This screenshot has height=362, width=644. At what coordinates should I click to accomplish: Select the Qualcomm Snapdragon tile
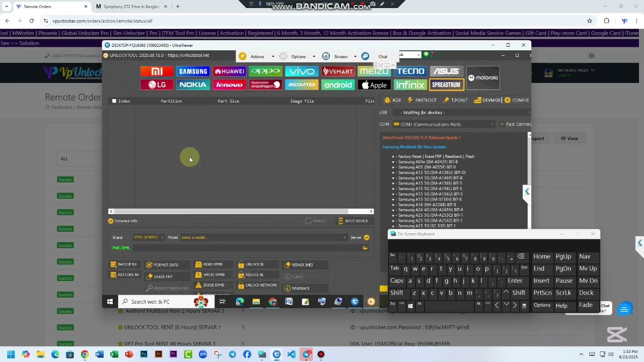click(x=266, y=84)
